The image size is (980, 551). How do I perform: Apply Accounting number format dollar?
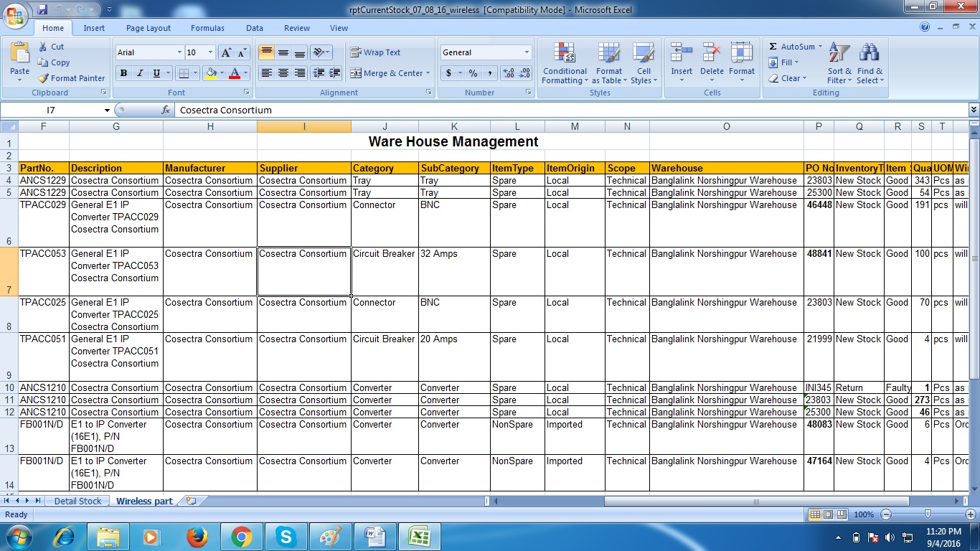pos(449,73)
